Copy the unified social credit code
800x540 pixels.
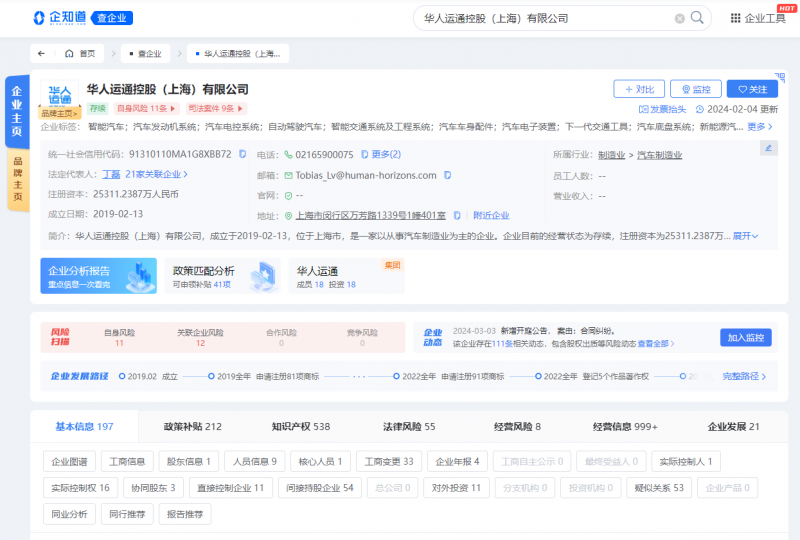[243, 154]
